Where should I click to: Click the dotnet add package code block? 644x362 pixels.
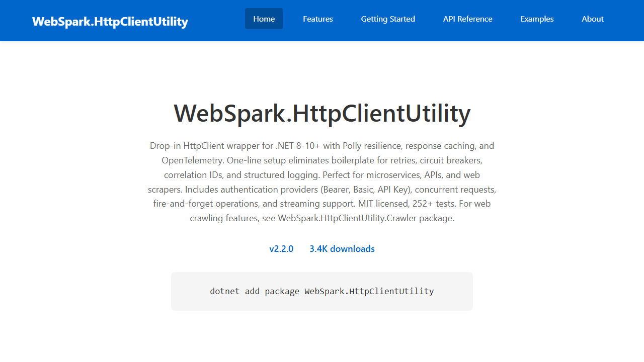pos(321,291)
